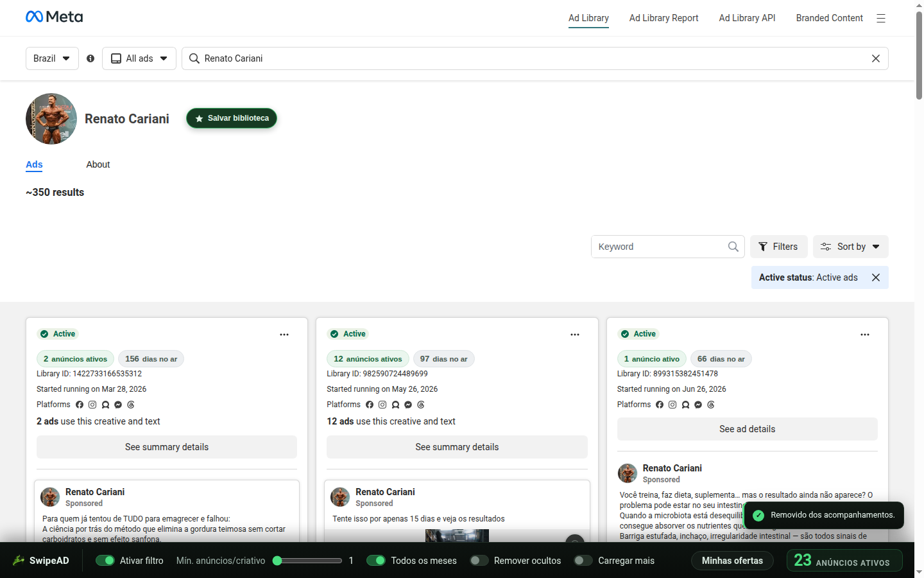Viewport: 924px width, 578px height.
Task: Click avatar in the Tente isso ad preview
Action: [x=340, y=497]
